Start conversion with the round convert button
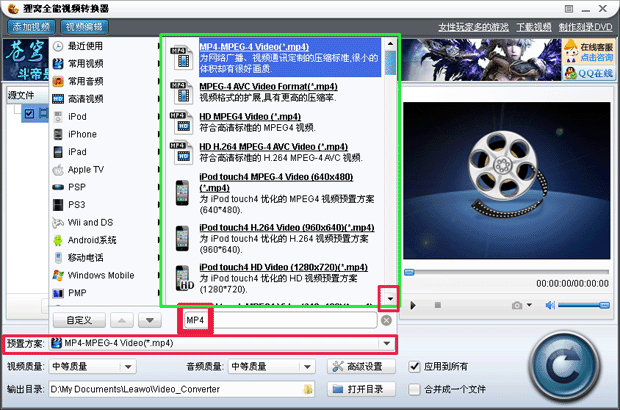 564,367
